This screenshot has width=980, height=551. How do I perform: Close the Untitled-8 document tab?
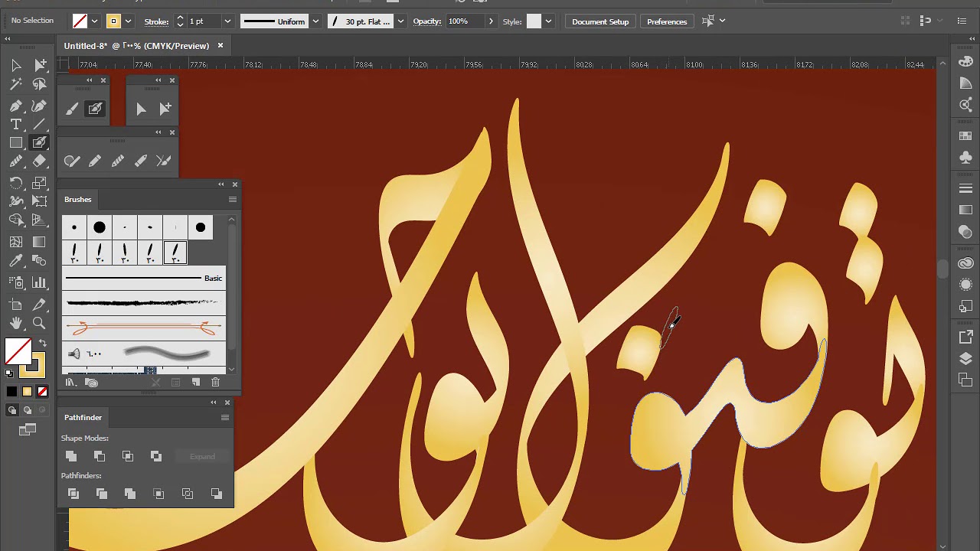click(220, 46)
